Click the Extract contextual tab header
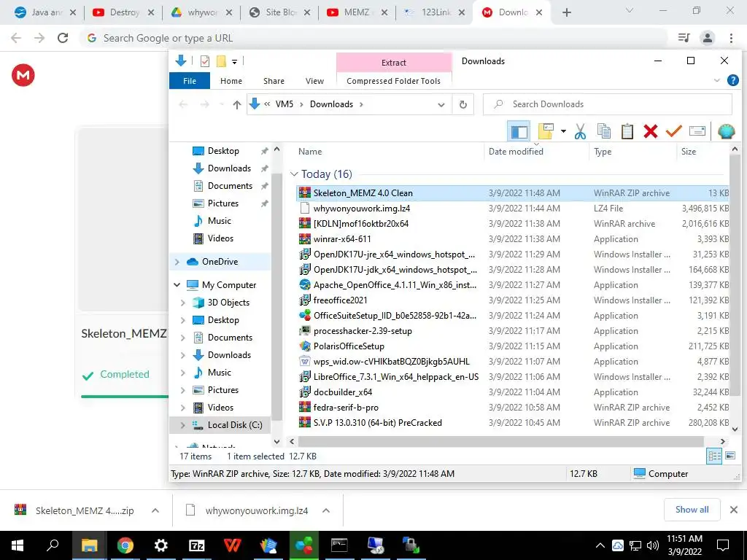This screenshot has width=747, height=560. coord(394,63)
